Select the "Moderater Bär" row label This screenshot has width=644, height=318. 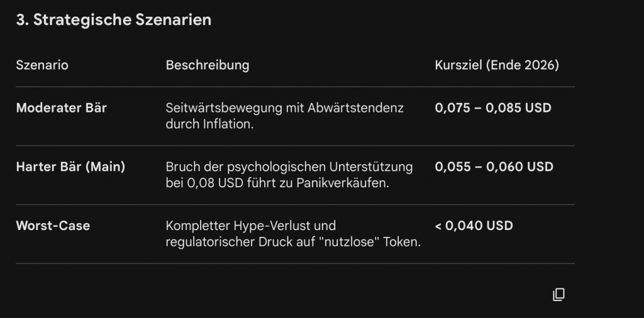point(62,107)
